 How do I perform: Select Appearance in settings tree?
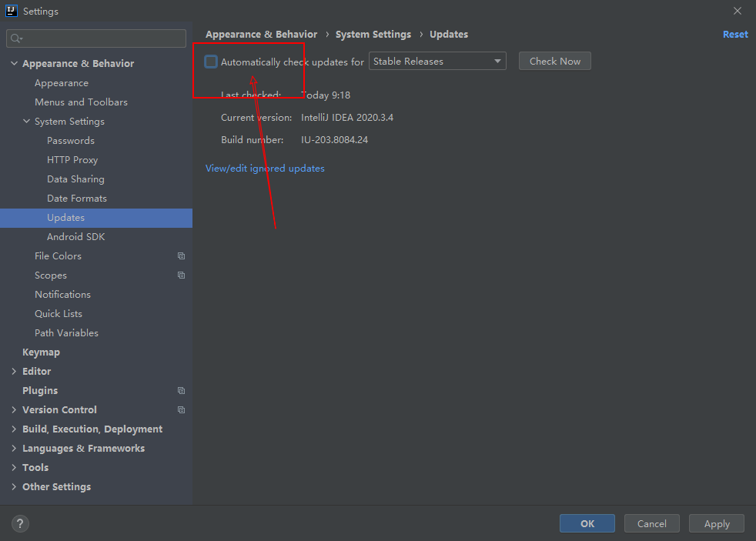click(62, 83)
